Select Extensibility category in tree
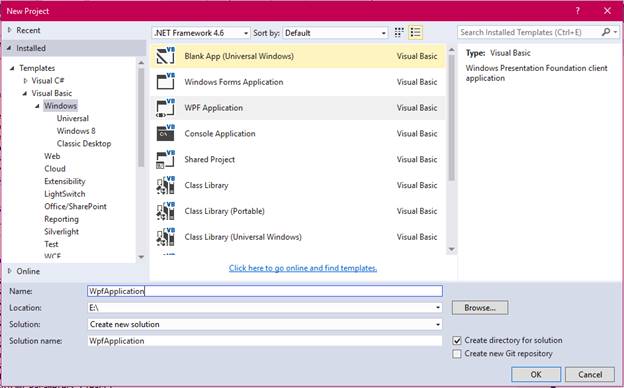 [65, 181]
